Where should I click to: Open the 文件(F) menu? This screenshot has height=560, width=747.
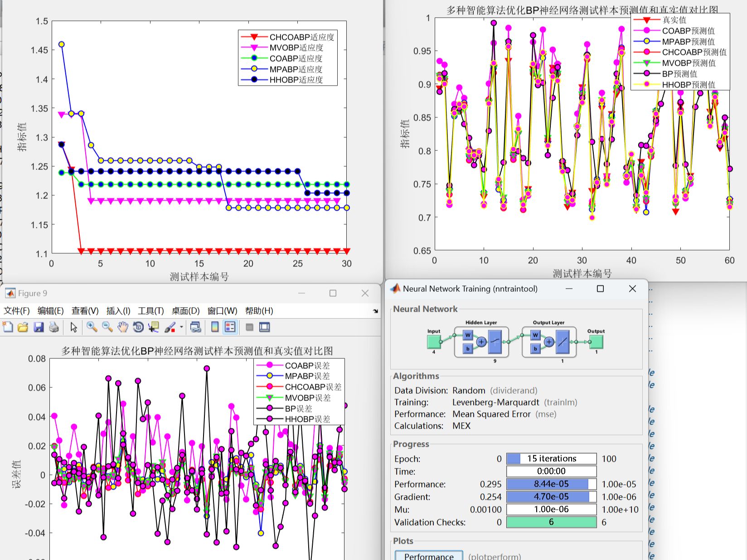tap(17, 311)
